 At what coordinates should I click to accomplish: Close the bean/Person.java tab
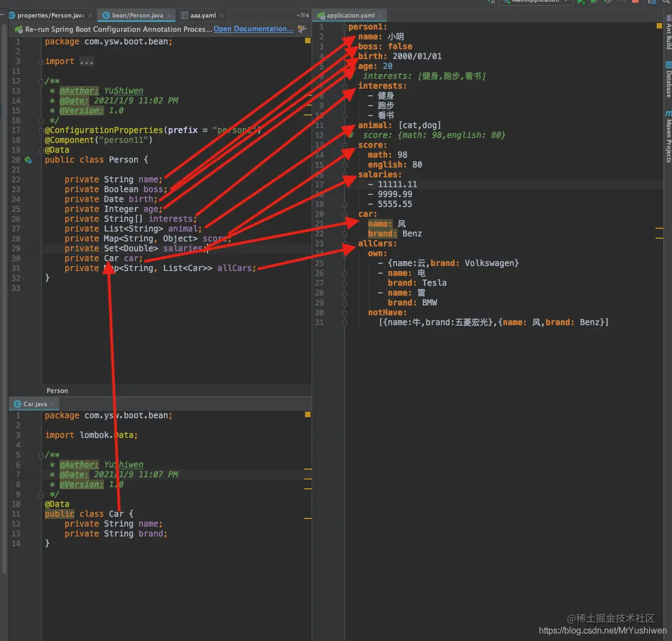click(169, 15)
